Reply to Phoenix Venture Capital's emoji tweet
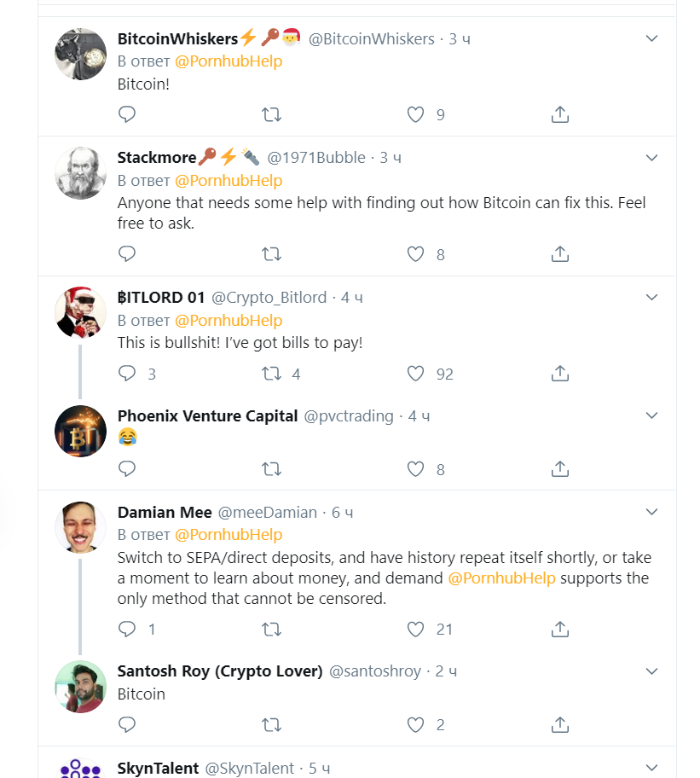Image resolution: width=700 pixels, height=778 pixels. pyautogui.click(x=127, y=469)
